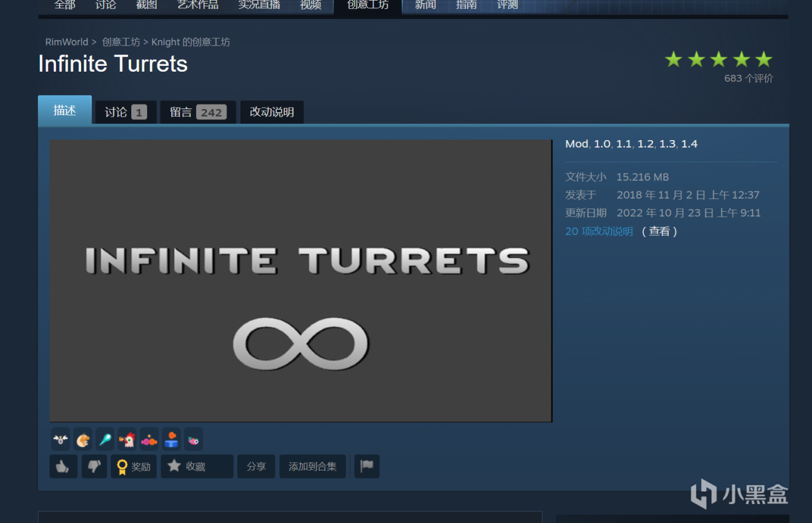Click the file size 15.216 MB
This screenshot has width=812, height=523.
pyautogui.click(x=643, y=177)
